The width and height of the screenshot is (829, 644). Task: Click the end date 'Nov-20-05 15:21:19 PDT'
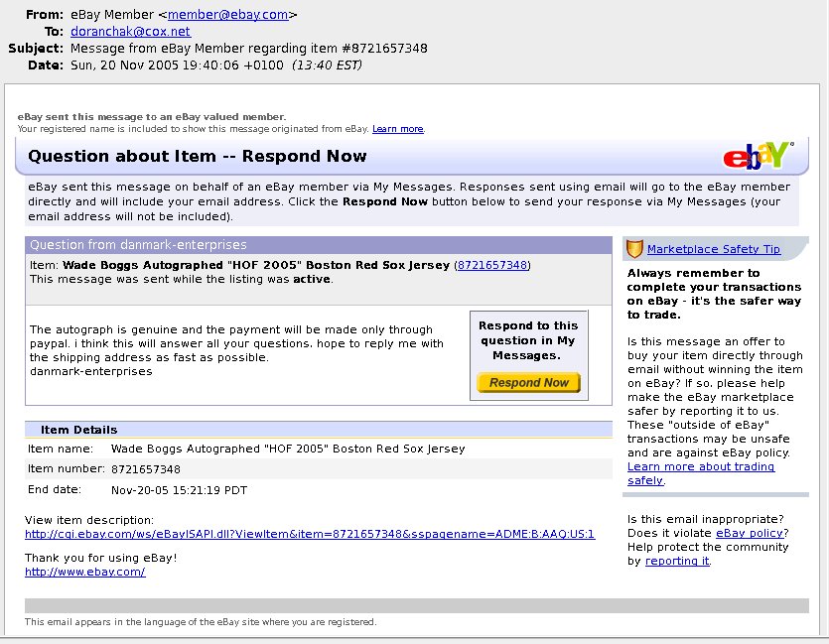[179, 490]
